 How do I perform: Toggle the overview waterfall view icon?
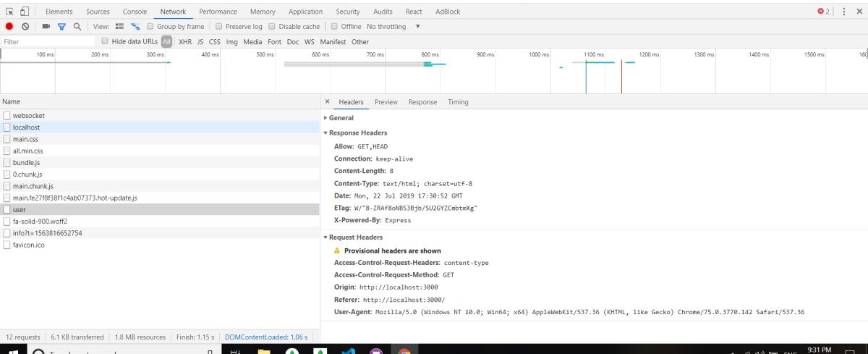coord(135,27)
